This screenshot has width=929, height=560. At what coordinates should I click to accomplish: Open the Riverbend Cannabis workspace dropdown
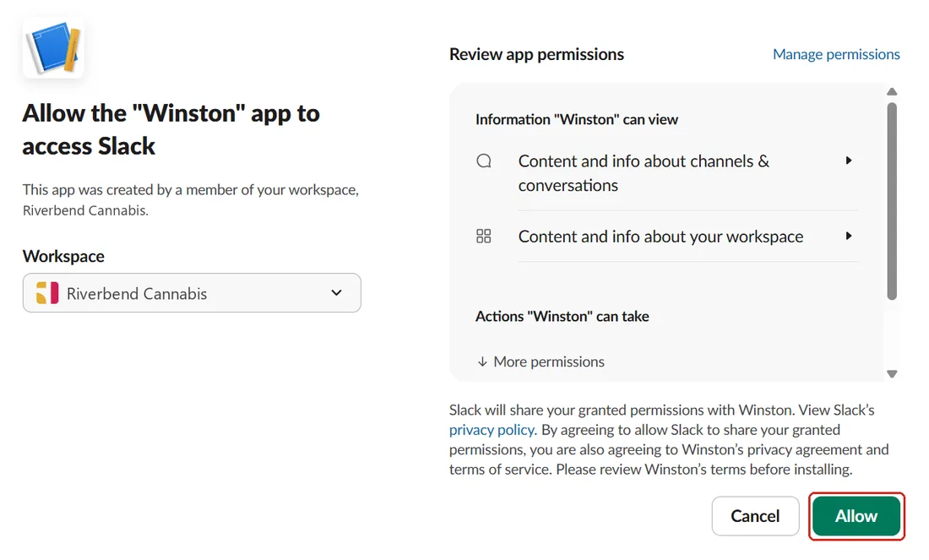tap(192, 293)
